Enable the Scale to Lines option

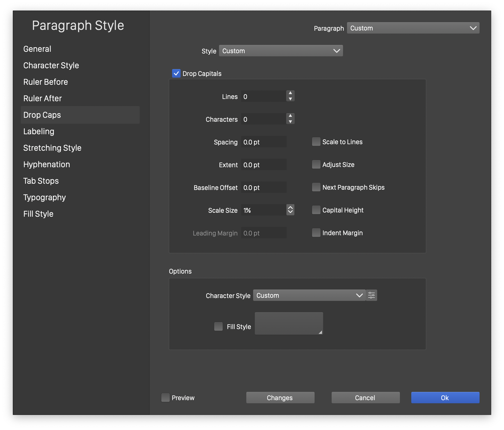(x=316, y=142)
